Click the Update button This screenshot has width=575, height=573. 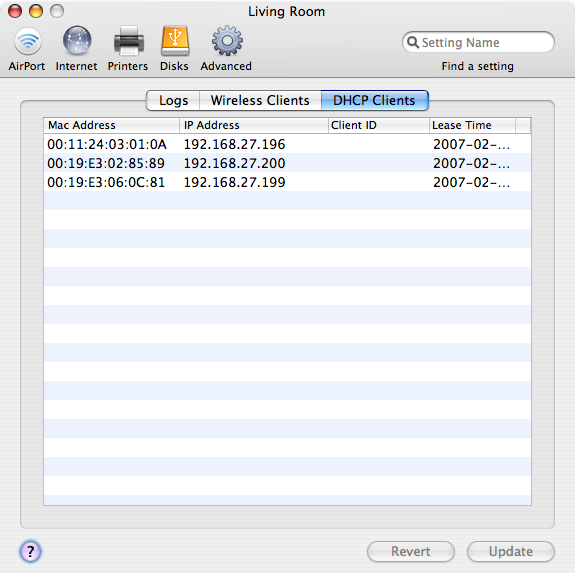(x=511, y=551)
